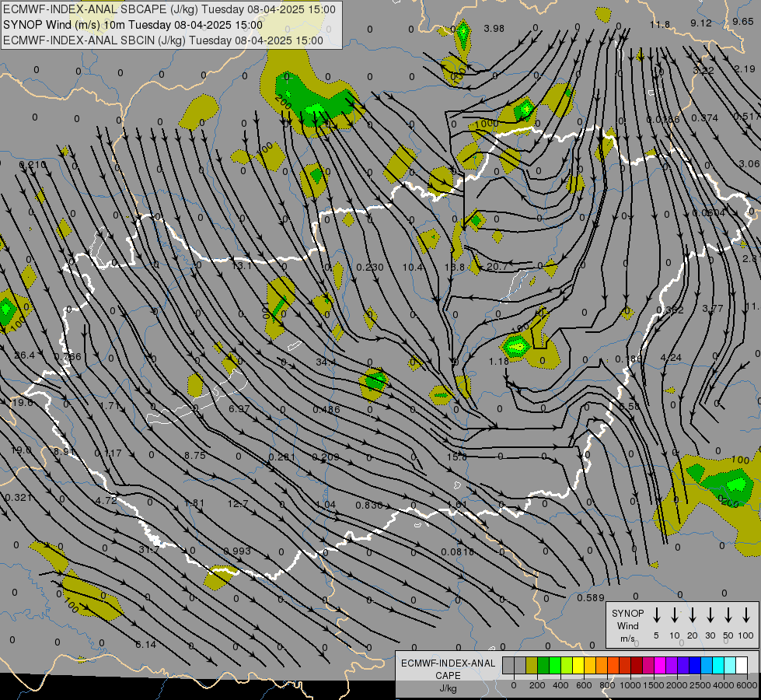The height and width of the screenshot is (700, 761).
Task: Click the map value 31.7
Action: (149, 549)
